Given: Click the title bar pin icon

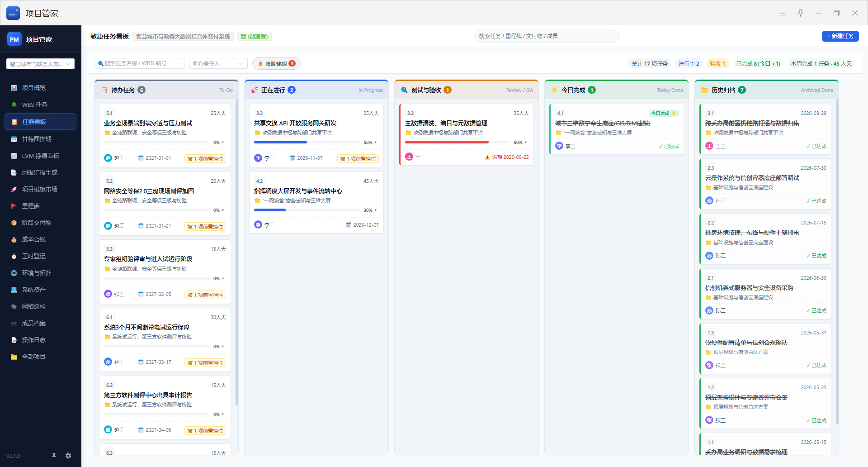Looking at the screenshot, I should click(x=801, y=13).
